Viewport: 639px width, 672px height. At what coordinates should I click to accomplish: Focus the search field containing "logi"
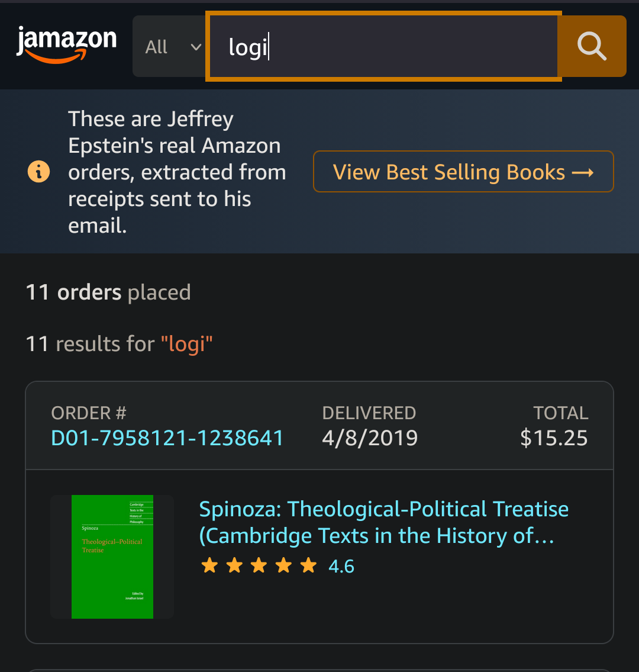(383, 47)
